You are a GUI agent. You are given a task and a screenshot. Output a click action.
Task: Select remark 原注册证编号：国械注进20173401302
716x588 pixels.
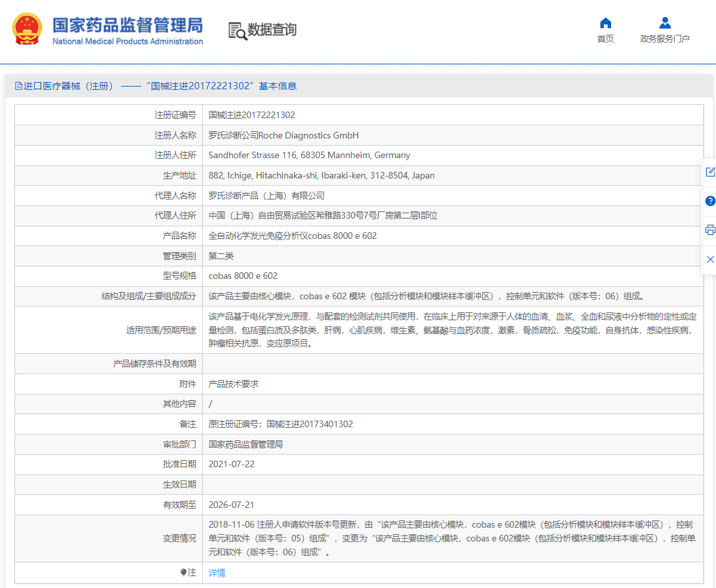(x=281, y=424)
